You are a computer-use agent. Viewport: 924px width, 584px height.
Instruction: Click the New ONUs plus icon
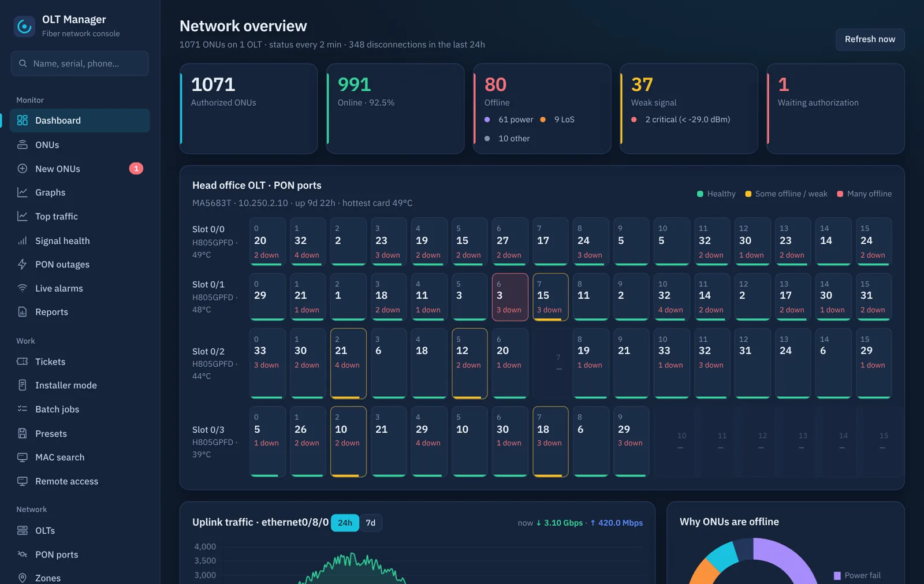coord(23,169)
